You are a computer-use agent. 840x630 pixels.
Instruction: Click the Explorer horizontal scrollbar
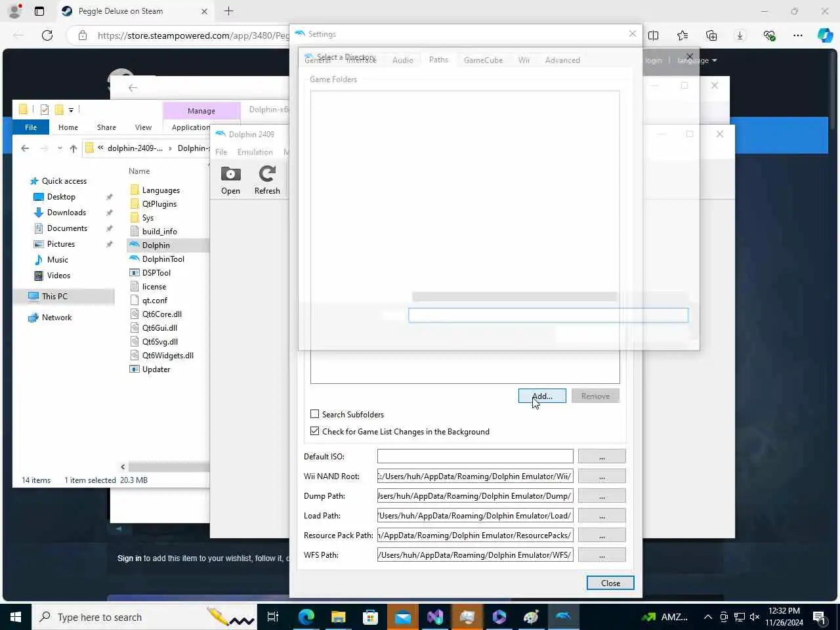tap(169, 467)
